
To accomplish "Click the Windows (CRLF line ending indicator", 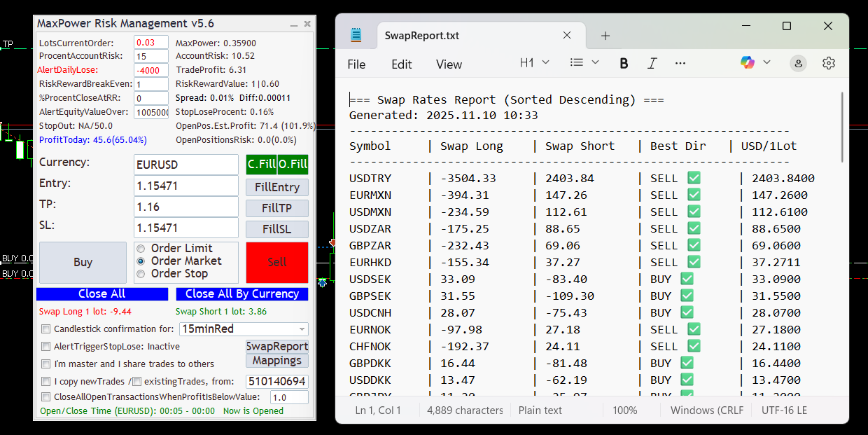I will pos(707,410).
